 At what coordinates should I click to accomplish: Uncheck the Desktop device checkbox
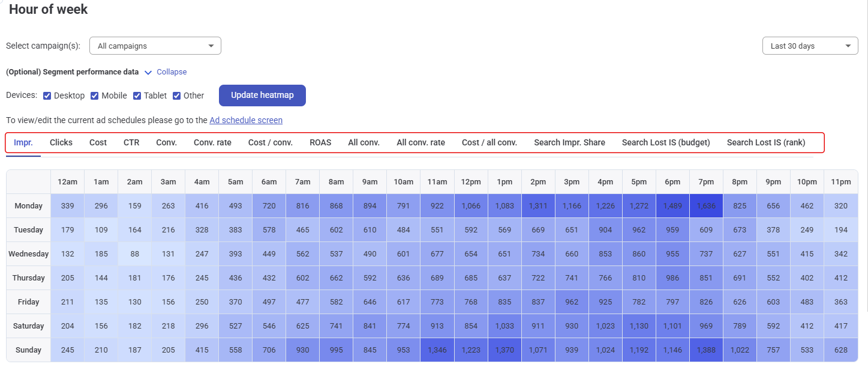47,96
